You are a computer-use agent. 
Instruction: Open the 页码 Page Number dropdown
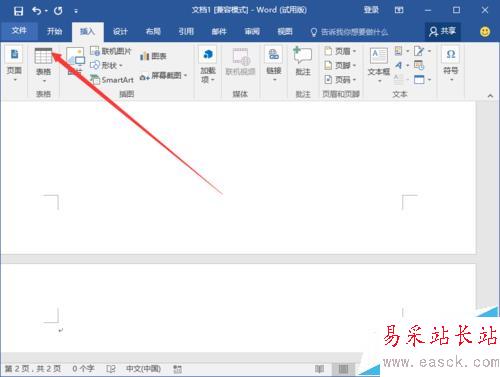pyautogui.click(x=341, y=80)
